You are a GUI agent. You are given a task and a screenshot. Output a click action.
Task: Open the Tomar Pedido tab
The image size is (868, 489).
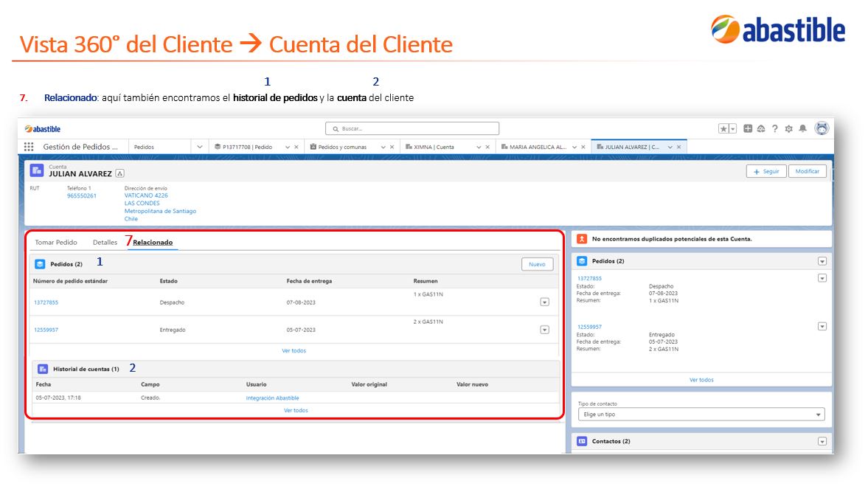[56, 242]
